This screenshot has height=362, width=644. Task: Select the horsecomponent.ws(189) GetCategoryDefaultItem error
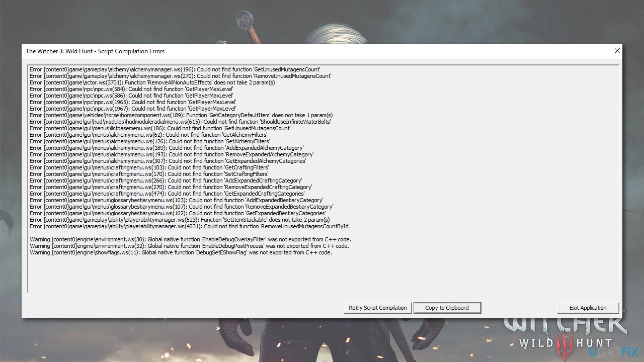pos(181,115)
